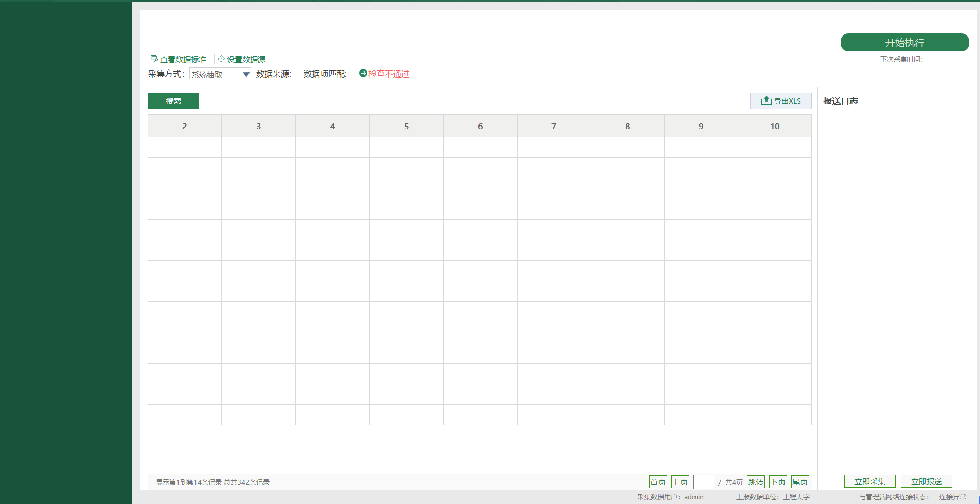Click the 立即报送 button

click(x=926, y=481)
